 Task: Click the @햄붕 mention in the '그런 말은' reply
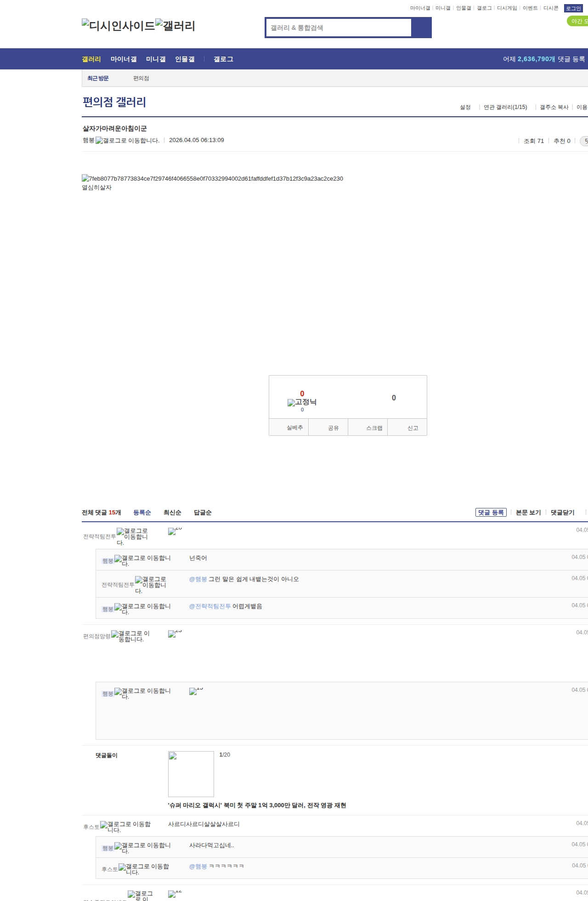(198, 579)
